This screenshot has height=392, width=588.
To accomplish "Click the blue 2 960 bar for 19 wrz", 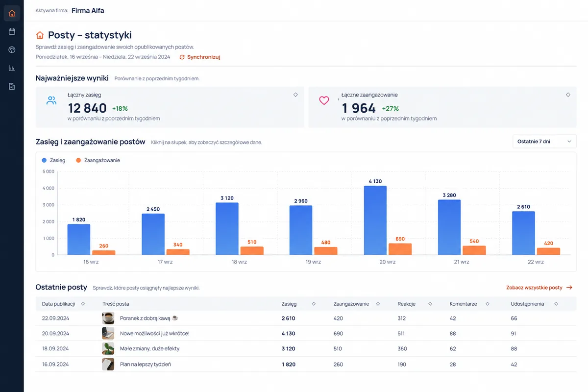I will [x=301, y=230].
